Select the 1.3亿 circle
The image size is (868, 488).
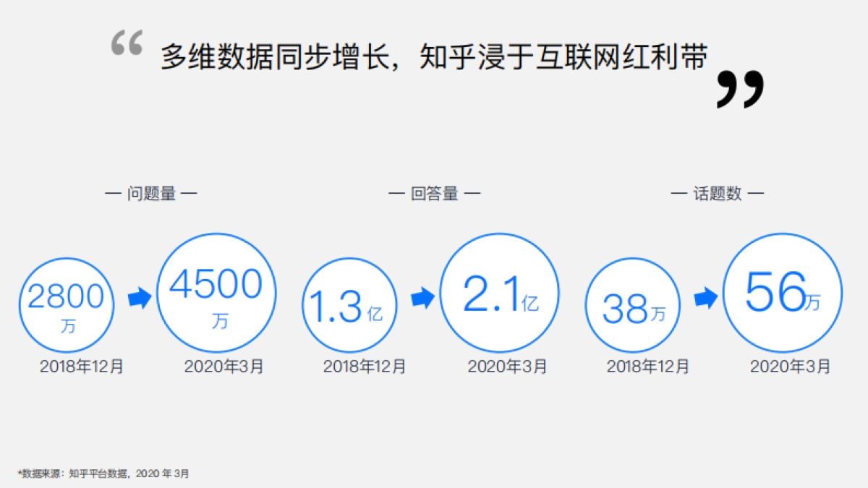[349, 304]
